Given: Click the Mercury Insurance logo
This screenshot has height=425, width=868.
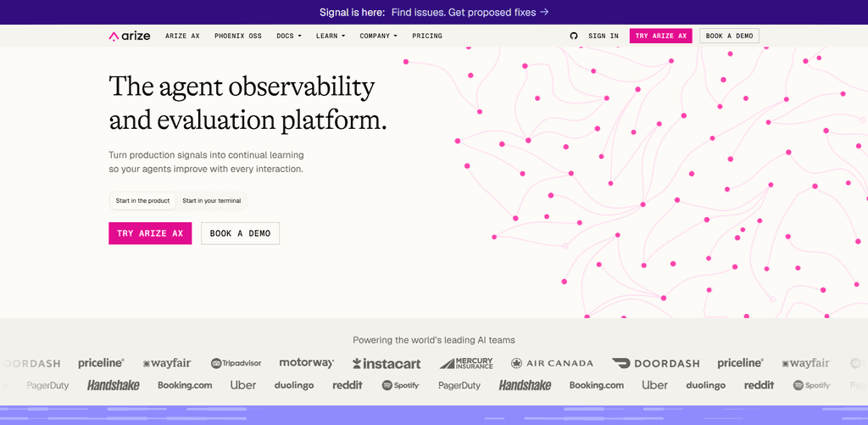Looking at the screenshot, I should point(466,363).
